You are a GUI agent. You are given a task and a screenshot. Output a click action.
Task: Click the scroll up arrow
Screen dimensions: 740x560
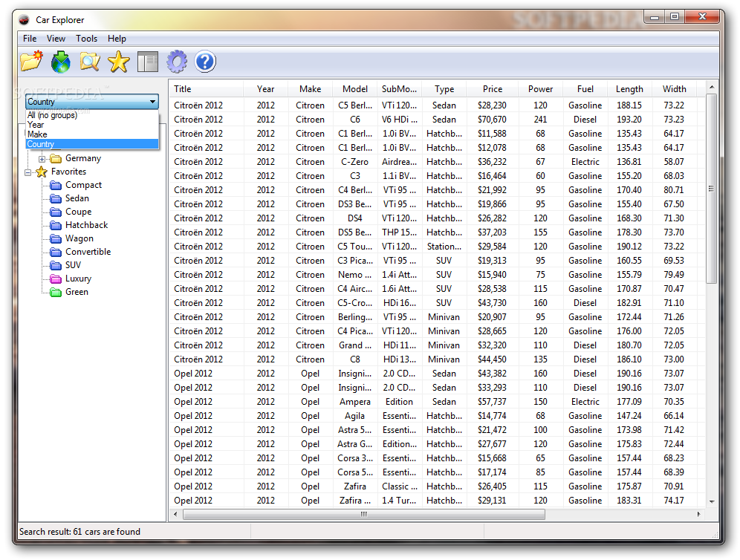coord(711,88)
